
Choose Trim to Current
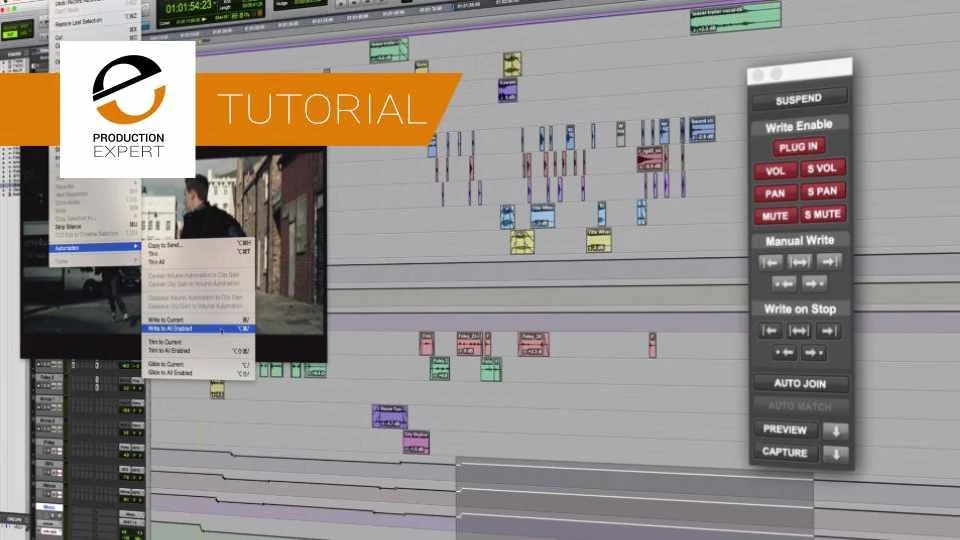point(200,342)
